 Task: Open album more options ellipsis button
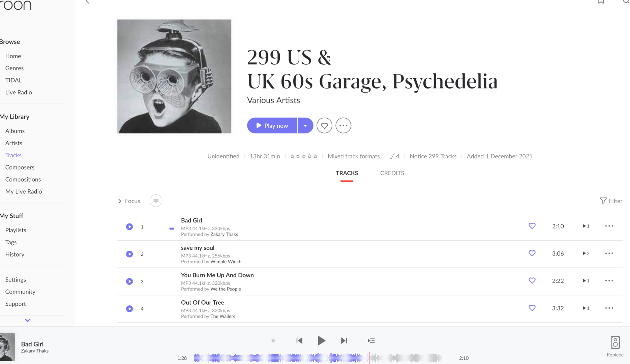(x=343, y=125)
